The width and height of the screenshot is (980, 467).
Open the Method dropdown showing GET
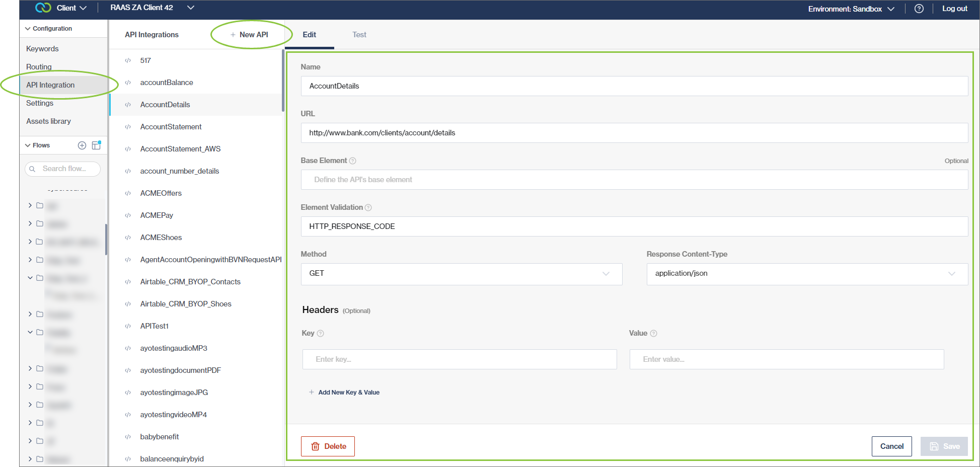tap(461, 274)
